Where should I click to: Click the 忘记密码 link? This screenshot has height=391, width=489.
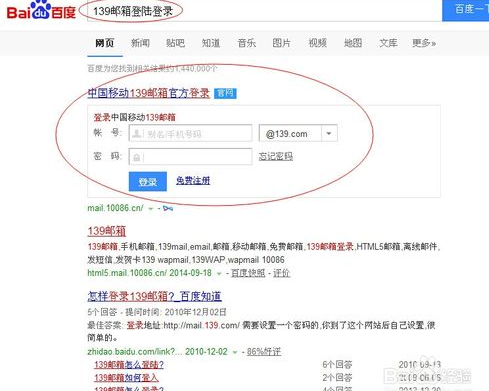[x=276, y=156]
